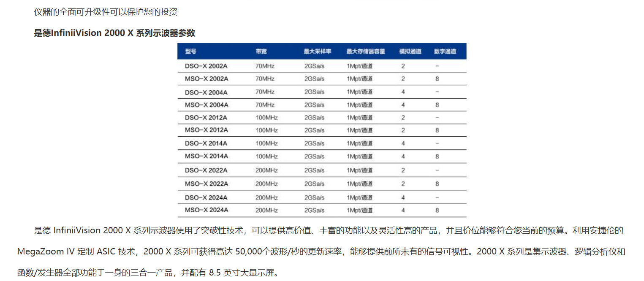Click the 1Mpt/通道 memory value for DSO-X 2014A
This screenshot has width=644, height=281.
pos(360,143)
